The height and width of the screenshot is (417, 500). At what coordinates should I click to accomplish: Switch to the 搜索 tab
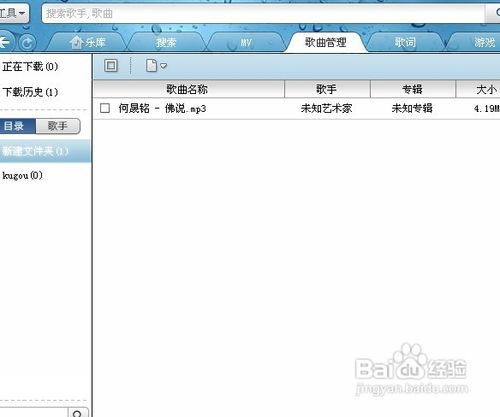[x=166, y=42]
